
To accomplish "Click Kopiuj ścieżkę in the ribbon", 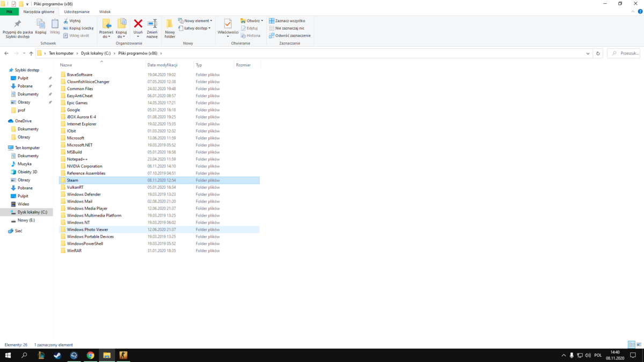I will pos(78,28).
